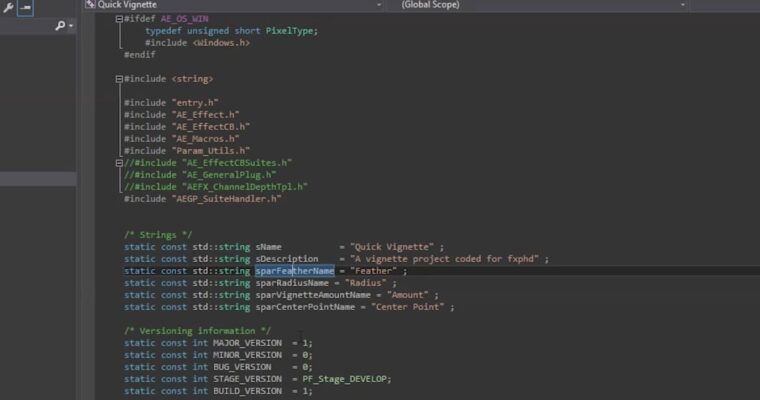Click the "Radius" string literal
This screenshot has height=400, width=760.
point(366,283)
